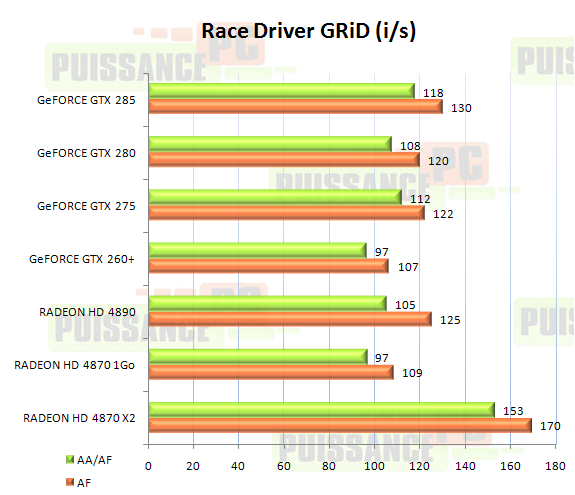Click the x-axis tick label 100
575x495 pixels.
pyautogui.click(x=374, y=466)
